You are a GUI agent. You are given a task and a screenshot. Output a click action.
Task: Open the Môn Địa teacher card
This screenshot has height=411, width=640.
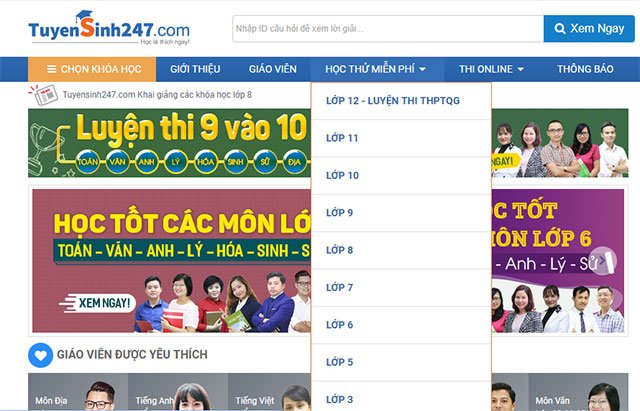click(x=78, y=392)
